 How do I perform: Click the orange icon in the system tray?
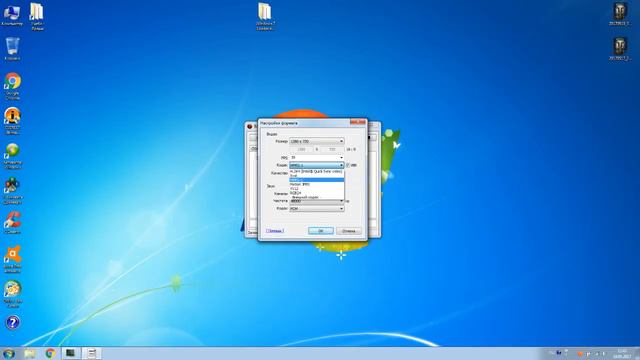point(580,354)
